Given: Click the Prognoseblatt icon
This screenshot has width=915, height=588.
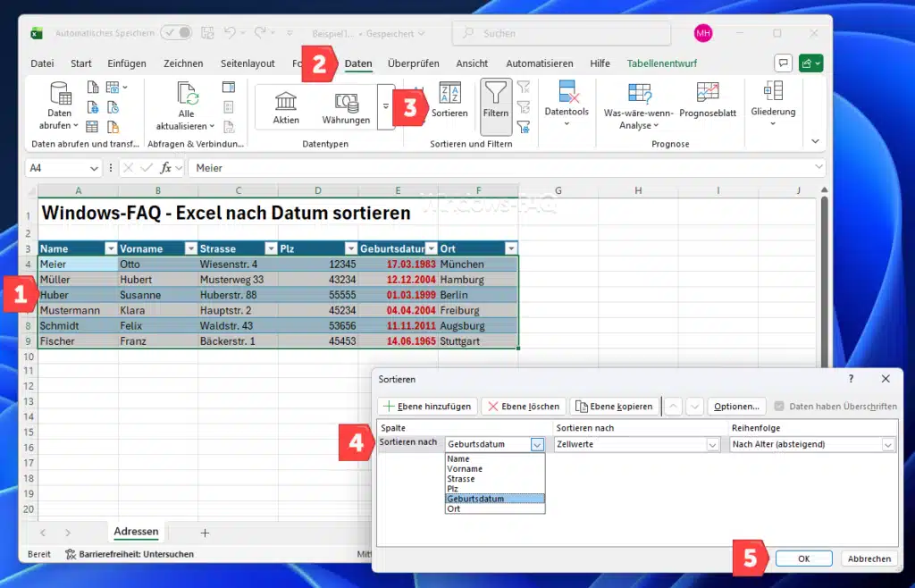Looking at the screenshot, I should tap(708, 101).
